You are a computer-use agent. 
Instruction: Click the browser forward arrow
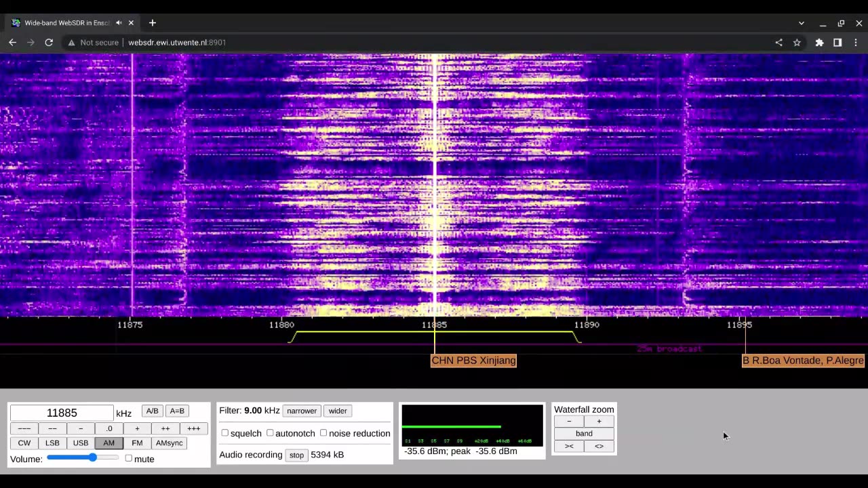point(31,42)
